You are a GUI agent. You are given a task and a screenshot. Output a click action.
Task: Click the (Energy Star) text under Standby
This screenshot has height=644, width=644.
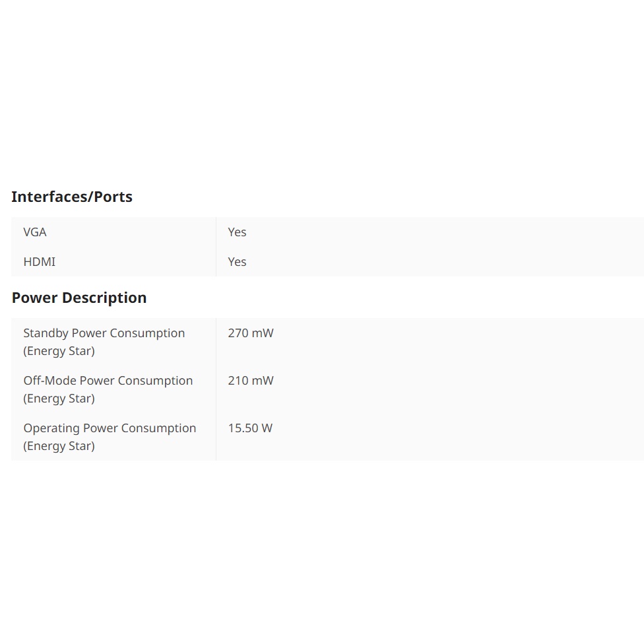click(59, 351)
